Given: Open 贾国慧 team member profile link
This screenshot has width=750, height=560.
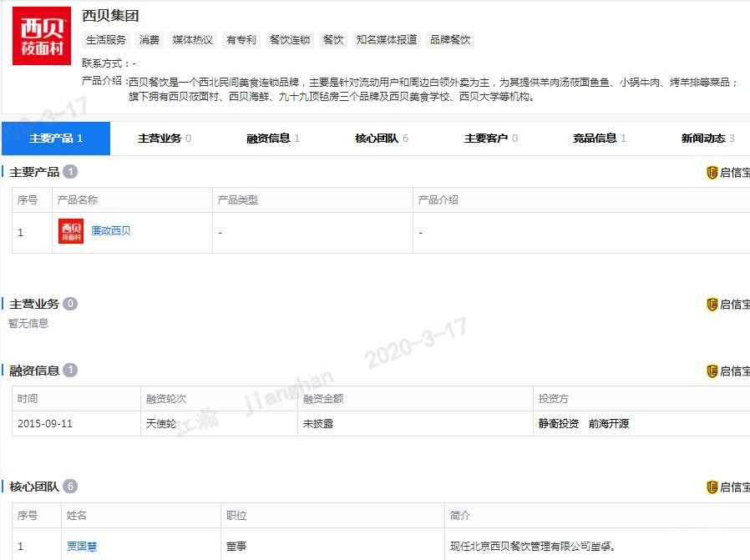Looking at the screenshot, I should pos(82,546).
